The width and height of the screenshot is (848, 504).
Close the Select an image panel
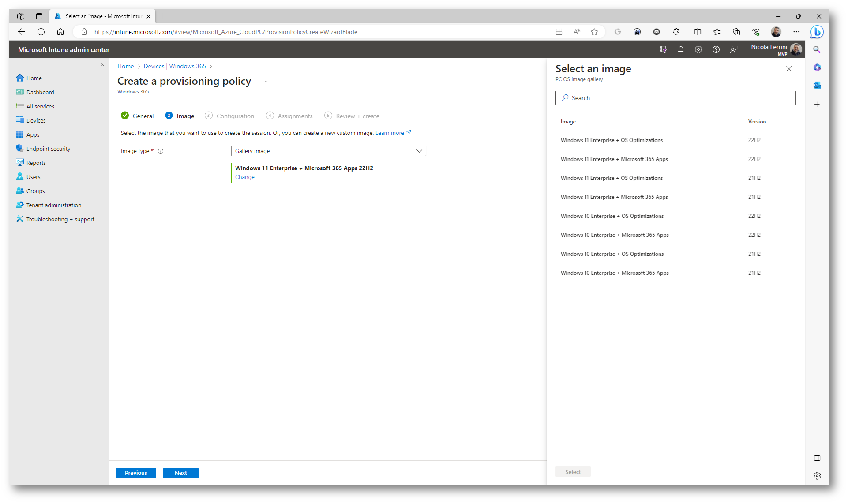(x=789, y=69)
